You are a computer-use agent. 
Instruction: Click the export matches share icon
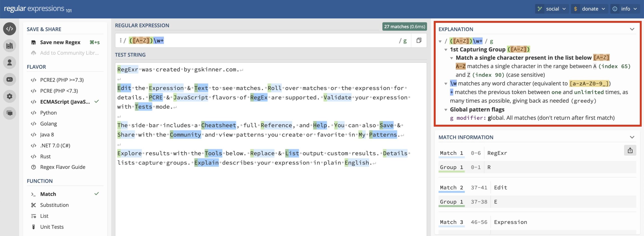pyautogui.click(x=630, y=150)
